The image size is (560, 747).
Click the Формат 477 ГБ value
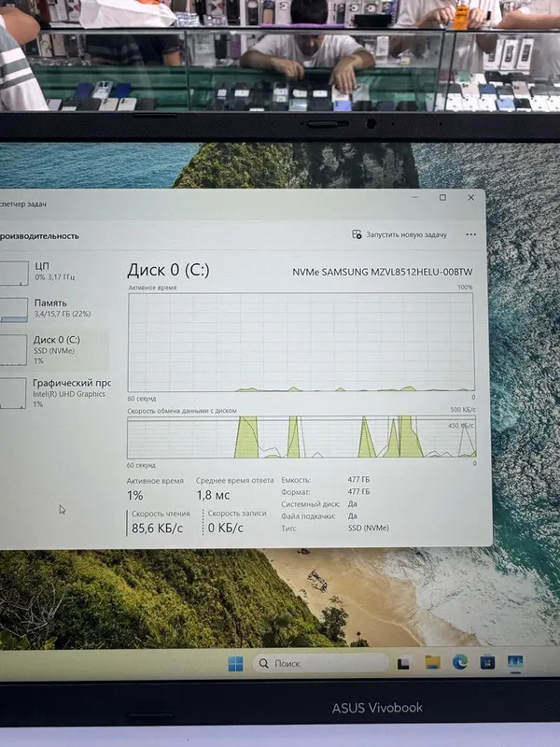pos(358,491)
